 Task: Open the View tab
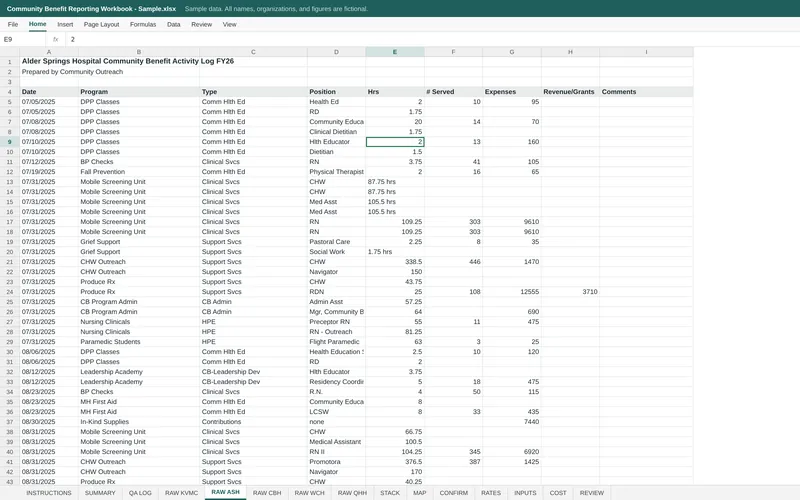tap(230, 24)
